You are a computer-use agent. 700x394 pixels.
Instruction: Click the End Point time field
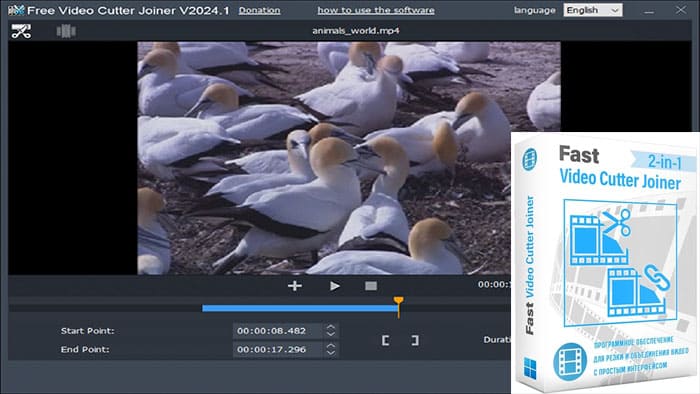278,349
